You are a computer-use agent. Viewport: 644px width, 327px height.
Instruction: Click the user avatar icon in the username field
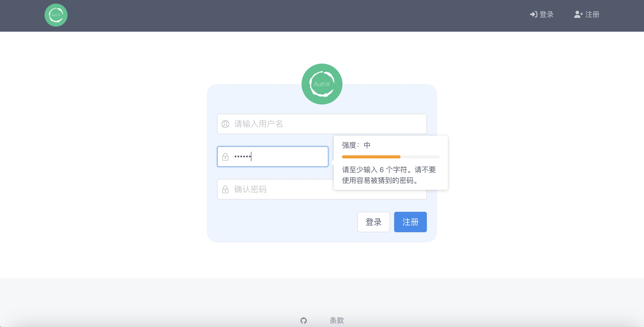click(225, 124)
